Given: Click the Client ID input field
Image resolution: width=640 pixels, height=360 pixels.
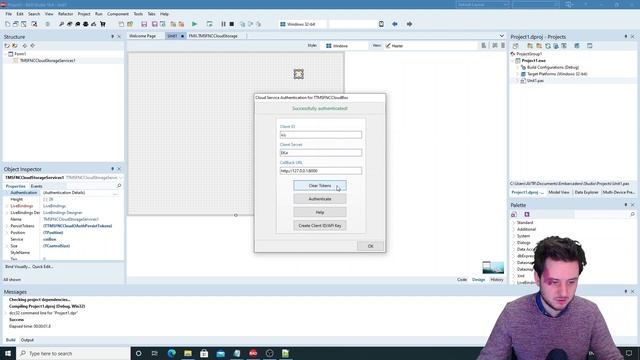Looking at the screenshot, I should click(321, 135).
